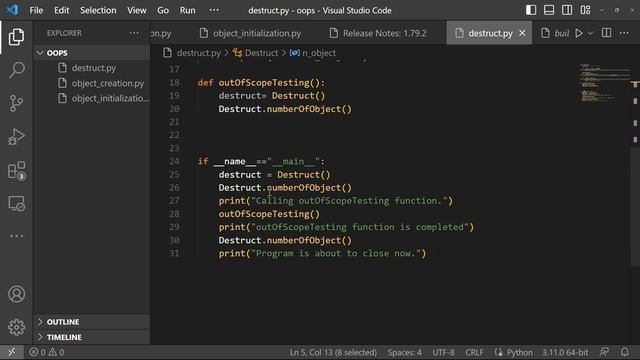Open the File menu

coord(36,10)
